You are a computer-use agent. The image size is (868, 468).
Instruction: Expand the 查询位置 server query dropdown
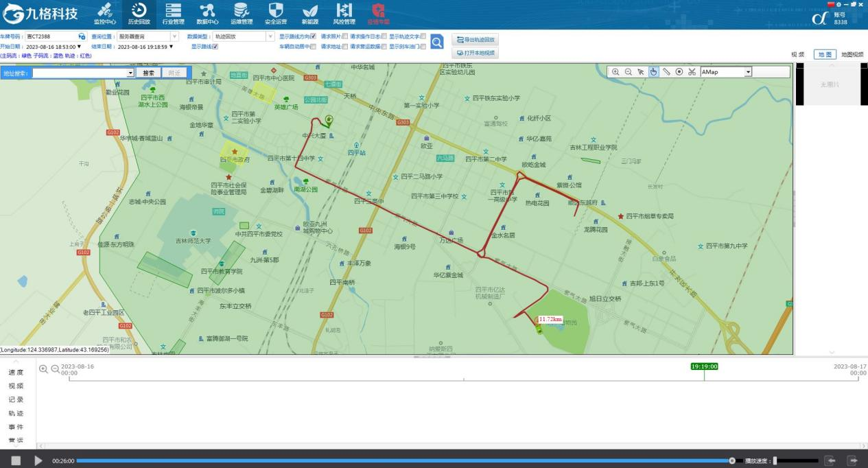(174, 36)
